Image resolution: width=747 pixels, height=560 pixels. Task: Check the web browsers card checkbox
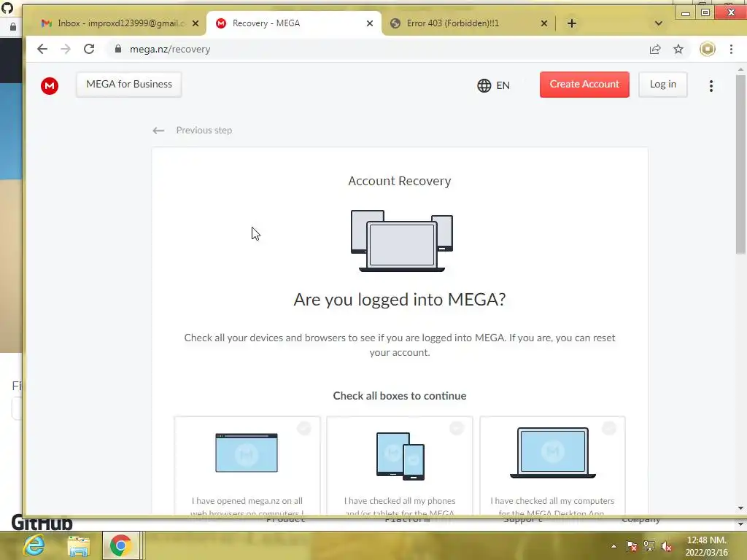[304, 428]
